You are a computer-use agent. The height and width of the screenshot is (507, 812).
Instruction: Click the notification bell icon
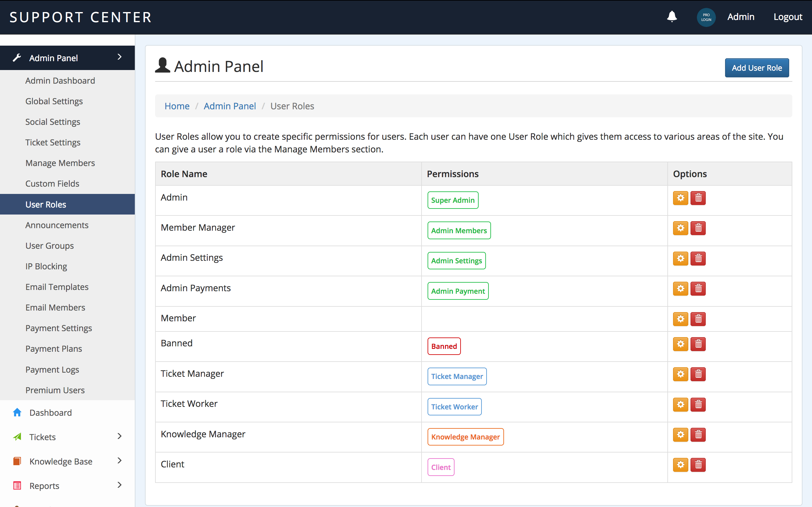click(672, 17)
